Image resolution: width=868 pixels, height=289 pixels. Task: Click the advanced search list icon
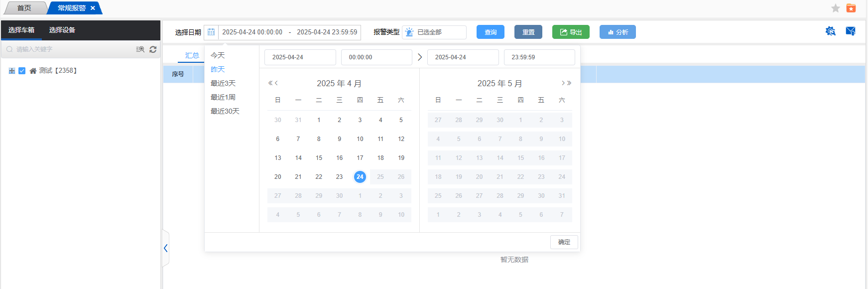(140, 49)
